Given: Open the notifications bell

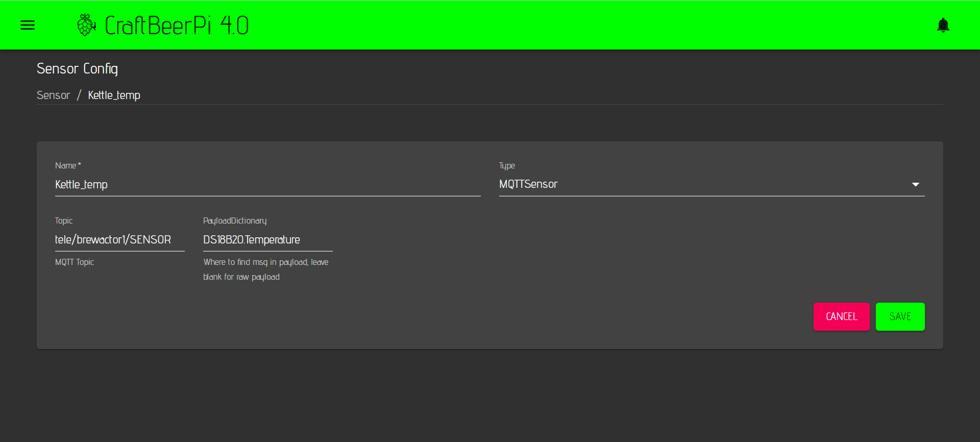Looking at the screenshot, I should pos(943,25).
